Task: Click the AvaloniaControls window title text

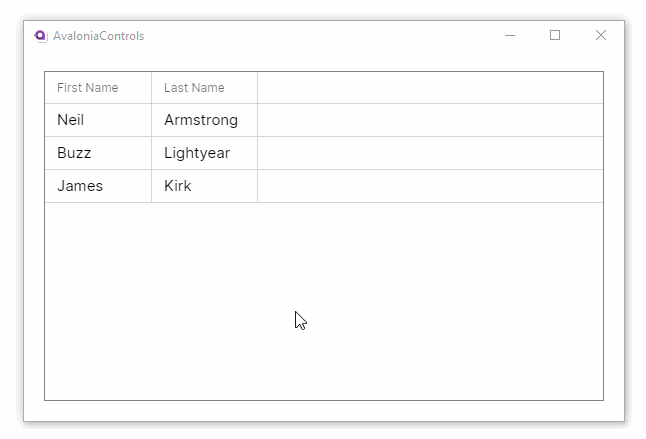Action: click(98, 36)
